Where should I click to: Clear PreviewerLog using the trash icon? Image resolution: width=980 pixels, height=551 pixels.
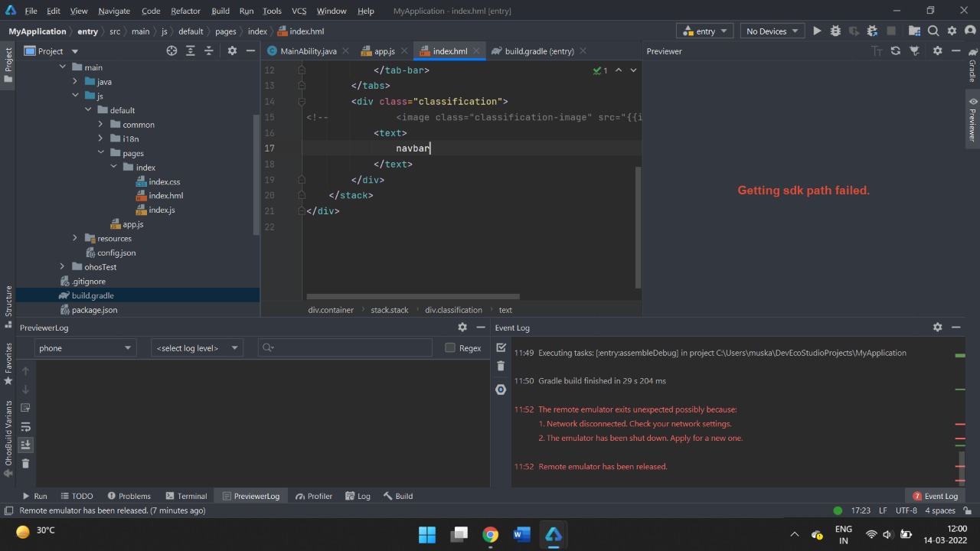(25, 464)
